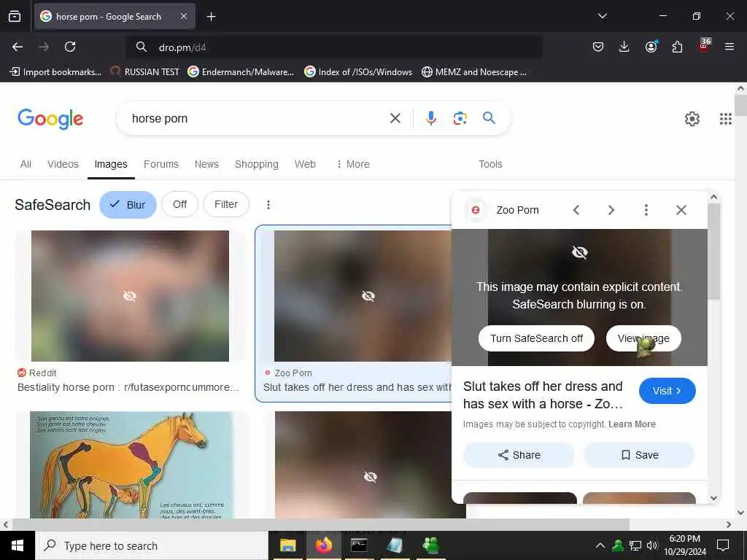Open the volume control in system tray
This screenshot has width=747, height=560.
pyautogui.click(x=652, y=545)
